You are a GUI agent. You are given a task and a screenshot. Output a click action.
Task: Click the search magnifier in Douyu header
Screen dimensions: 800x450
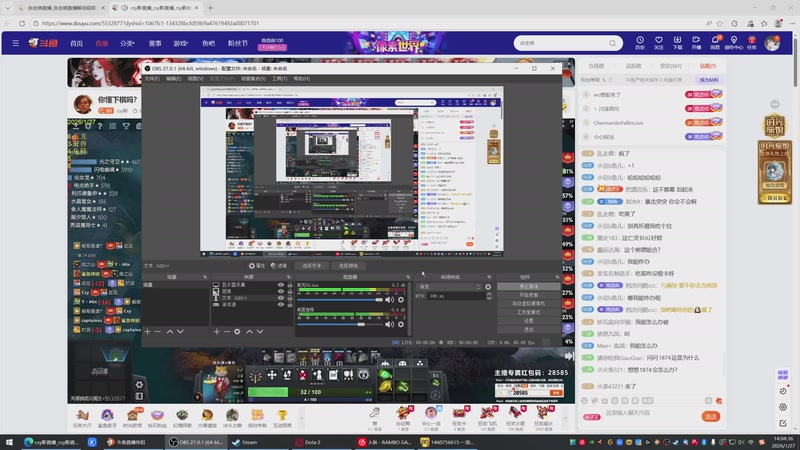click(612, 43)
